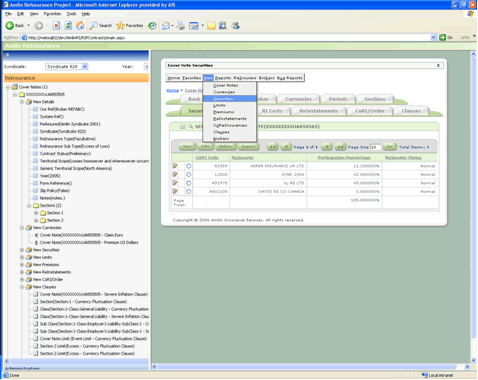
Task: Click edit pencil icon for ASPEN INSURANCE row
Action: pos(175,166)
